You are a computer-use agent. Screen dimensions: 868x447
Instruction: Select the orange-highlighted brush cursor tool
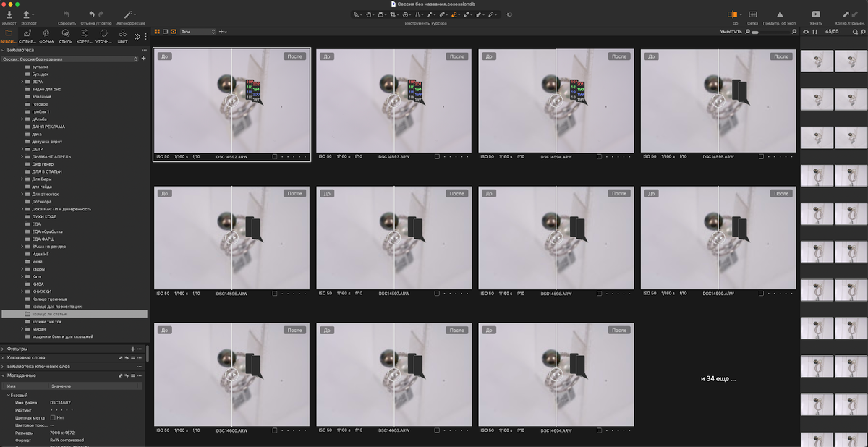pyautogui.click(x=456, y=14)
